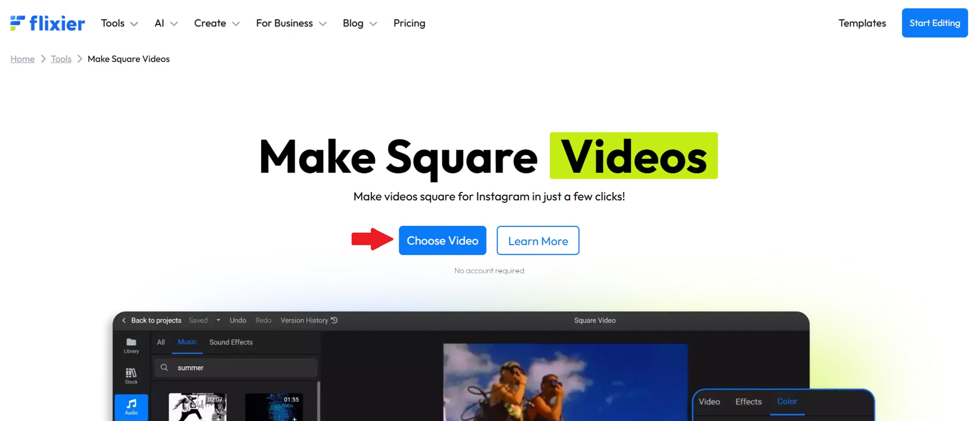Click Redo in the editor toolbar
980x421 pixels.
pos(264,320)
